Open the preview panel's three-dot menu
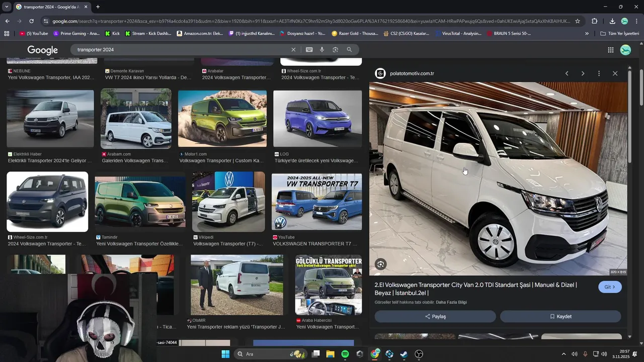 tap(599, 73)
